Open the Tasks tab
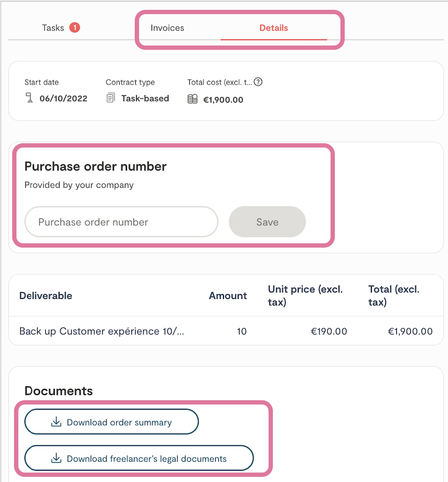Image resolution: width=448 pixels, height=482 pixels. [x=53, y=28]
